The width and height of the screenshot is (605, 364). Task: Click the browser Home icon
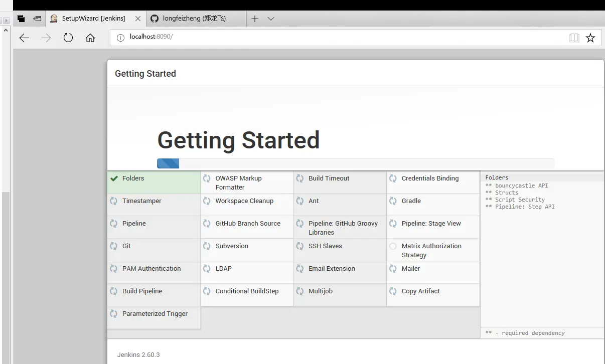[x=90, y=37]
